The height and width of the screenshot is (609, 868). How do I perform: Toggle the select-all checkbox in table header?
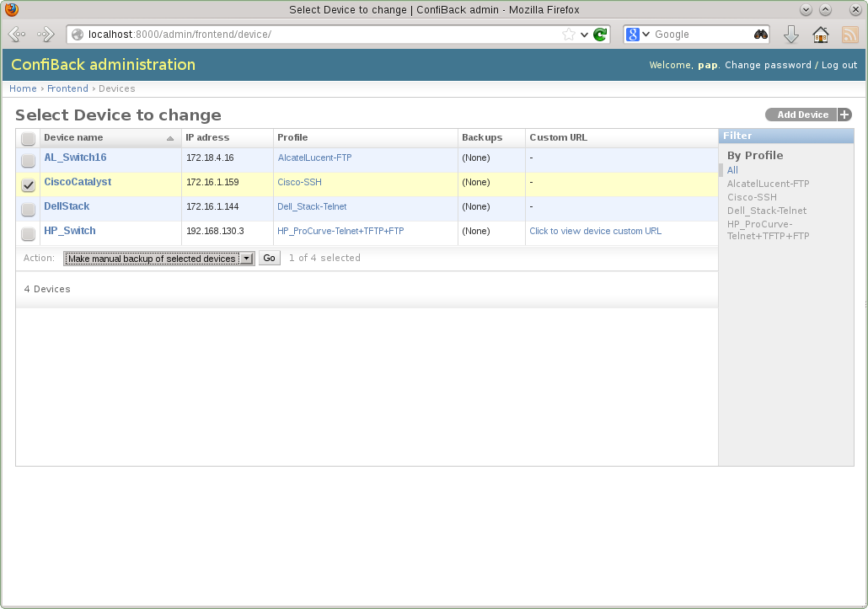click(x=28, y=137)
